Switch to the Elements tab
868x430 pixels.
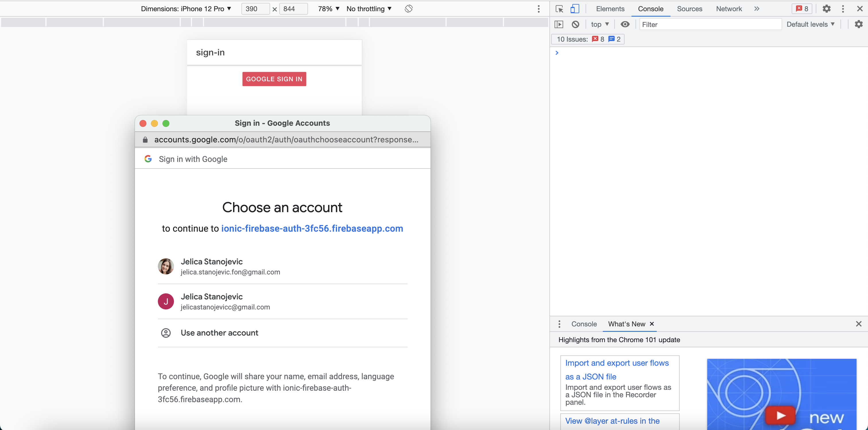[610, 9]
